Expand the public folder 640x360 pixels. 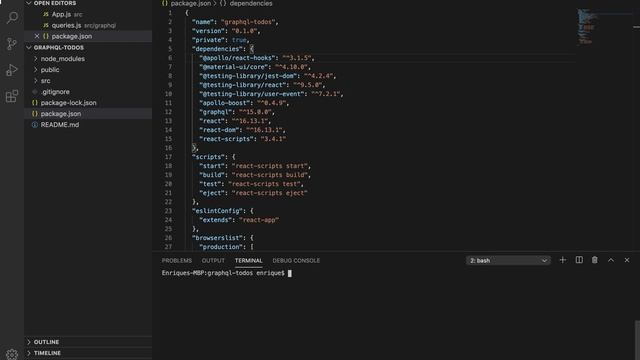click(x=36, y=70)
